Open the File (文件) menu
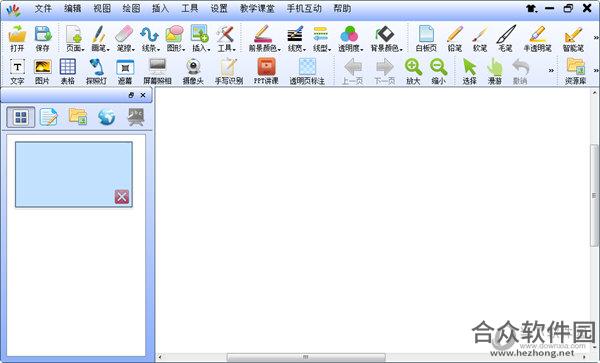This screenshot has width=600, height=363. [x=43, y=8]
